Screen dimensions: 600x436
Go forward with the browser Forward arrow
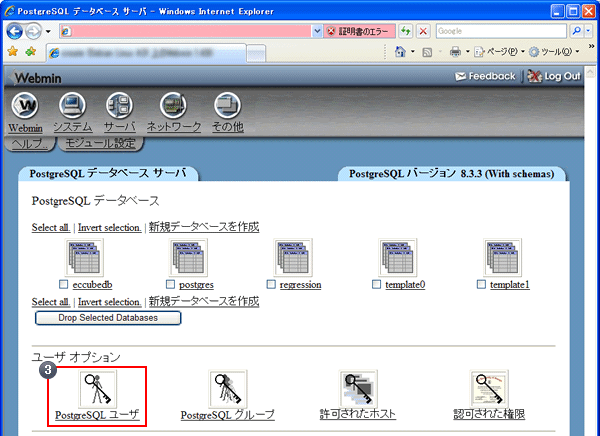[33, 31]
